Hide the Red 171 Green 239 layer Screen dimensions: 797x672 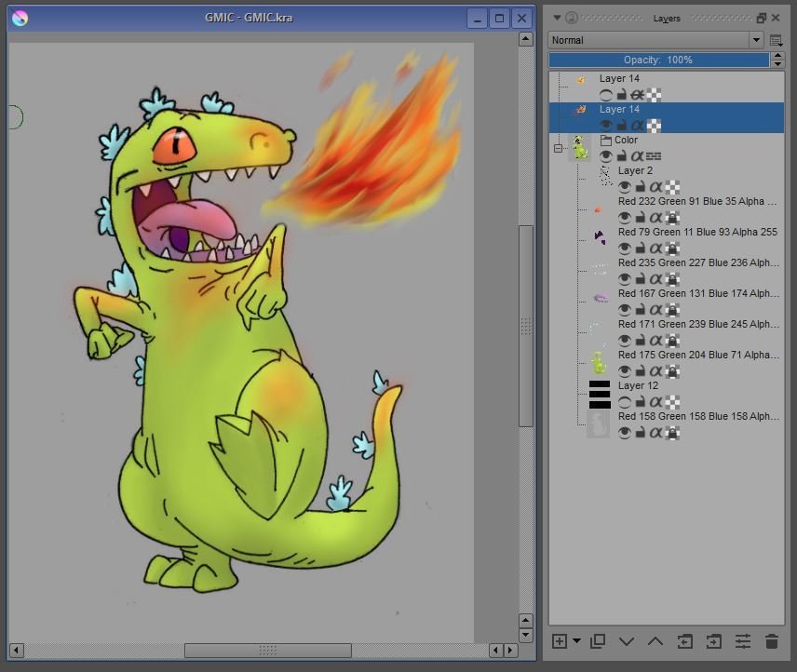[624, 341]
